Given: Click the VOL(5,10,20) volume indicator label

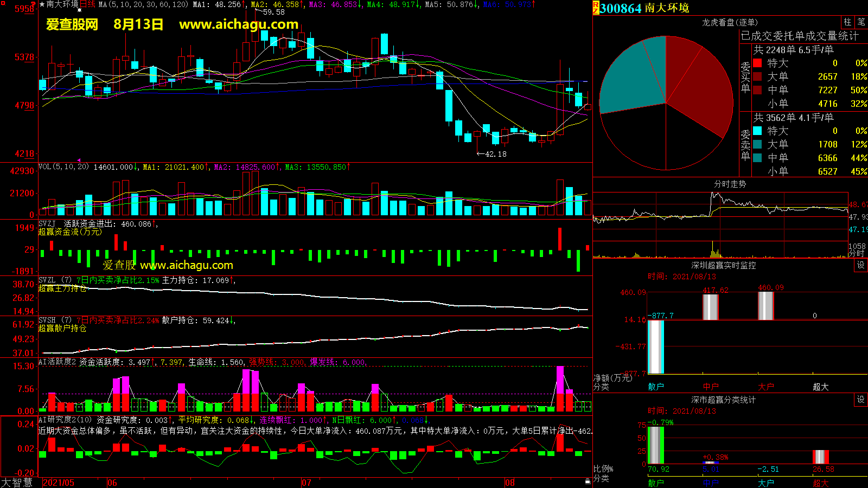Looking at the screenshot, I should coord(63,167).
